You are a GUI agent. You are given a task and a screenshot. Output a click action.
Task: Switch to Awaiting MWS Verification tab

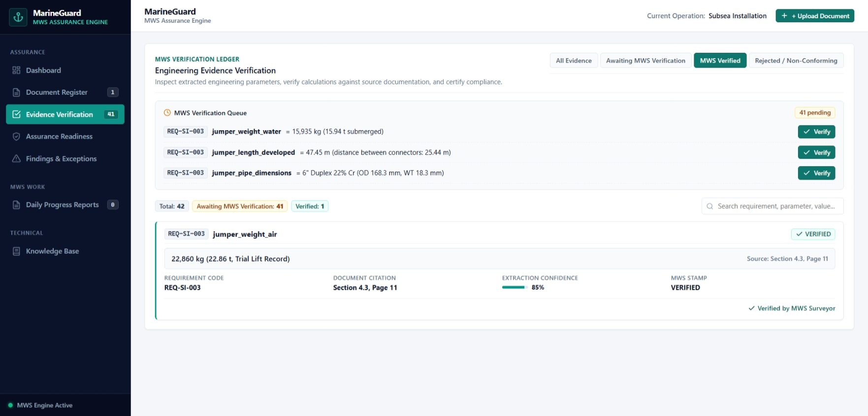click(645, 61)
